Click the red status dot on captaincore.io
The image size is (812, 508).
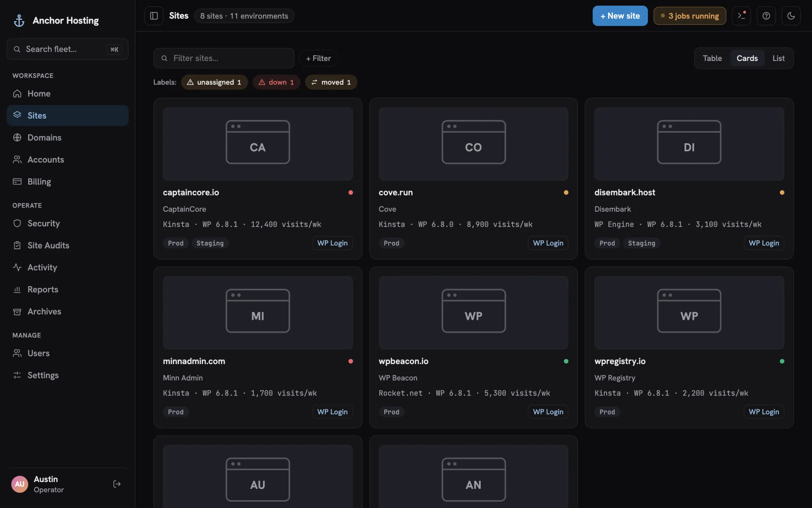350,192
